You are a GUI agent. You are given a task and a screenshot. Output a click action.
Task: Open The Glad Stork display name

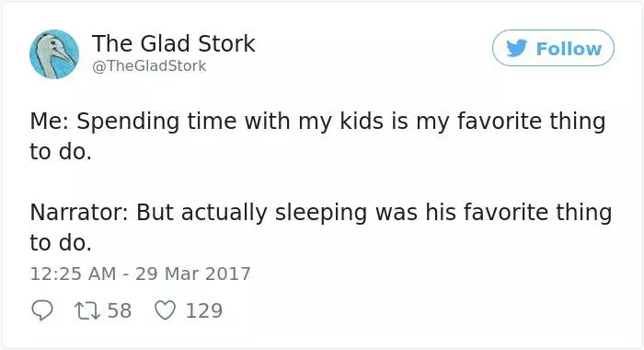point(173,43)
